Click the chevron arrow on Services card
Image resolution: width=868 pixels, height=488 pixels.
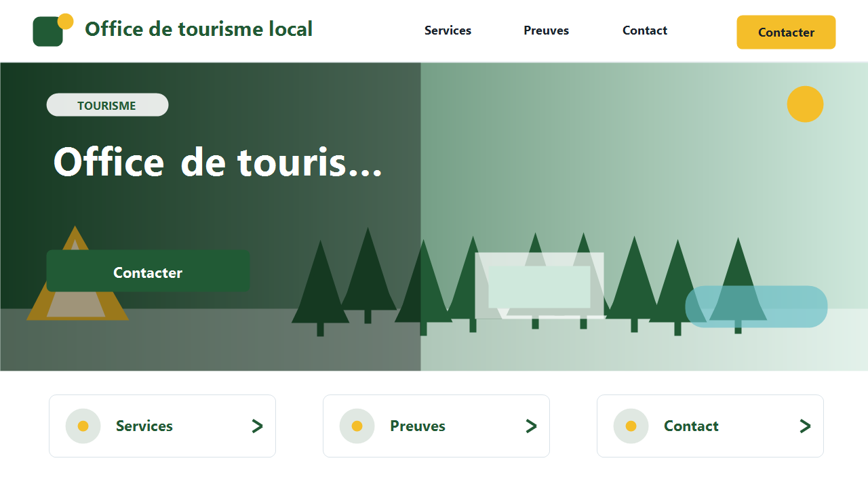click(x=257, y=426)
